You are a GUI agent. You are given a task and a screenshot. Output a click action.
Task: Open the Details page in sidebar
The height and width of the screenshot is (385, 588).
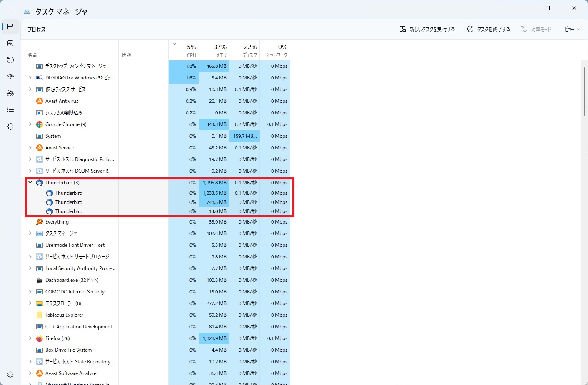click(10, 110)
